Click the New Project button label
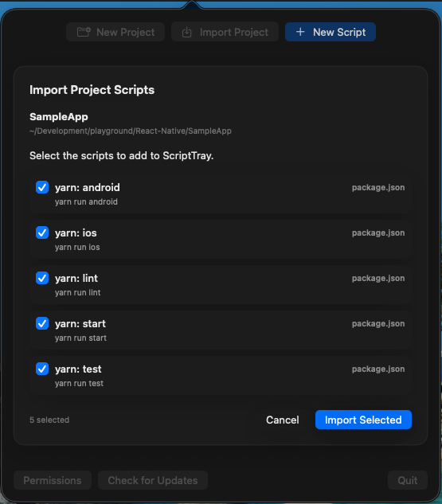The image size is (442, 504). tap(125, 32)
